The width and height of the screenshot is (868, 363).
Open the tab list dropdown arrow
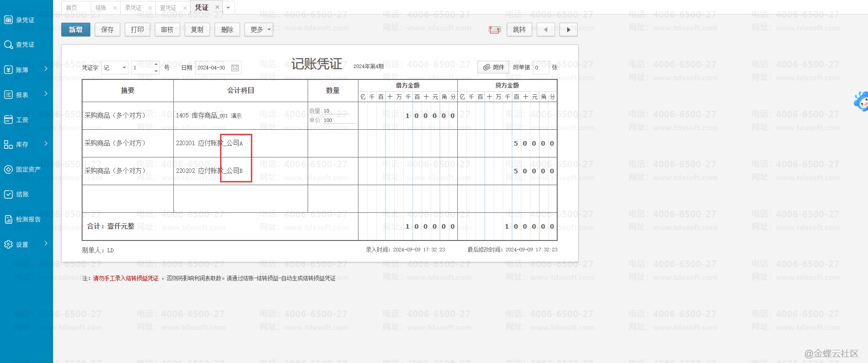pos(228,8)
